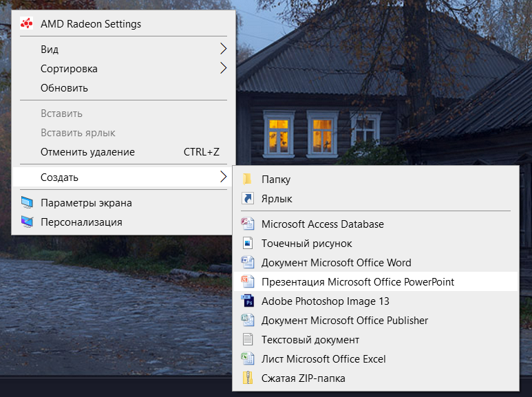Create Презентация Microsoft Office PowerPoint
Screen dimensions: 532x397
(x=376, y=281)
